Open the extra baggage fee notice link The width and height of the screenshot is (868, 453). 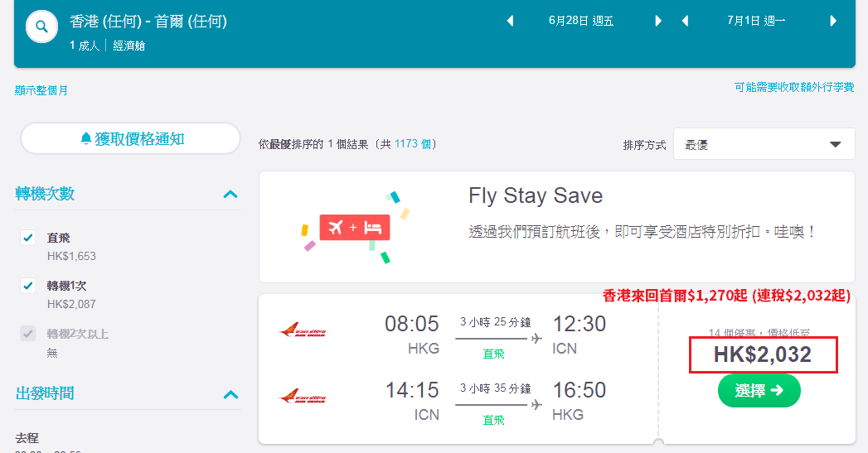point(794,87)
